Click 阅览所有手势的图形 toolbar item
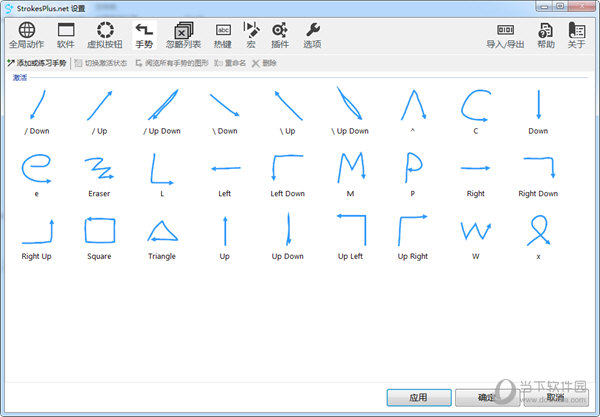600x417 pixels. [x=172, y=63]
